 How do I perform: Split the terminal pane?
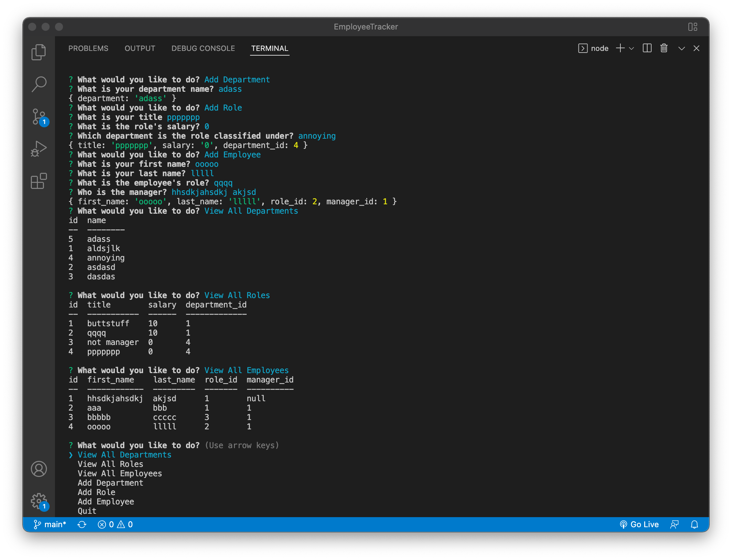[647, 48]
